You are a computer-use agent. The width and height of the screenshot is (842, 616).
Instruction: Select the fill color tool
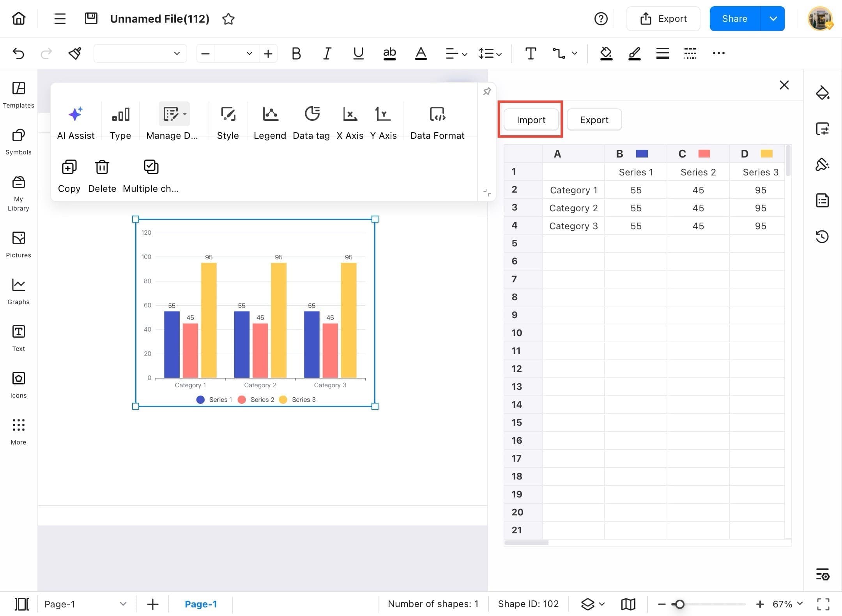tap(606, 53)
